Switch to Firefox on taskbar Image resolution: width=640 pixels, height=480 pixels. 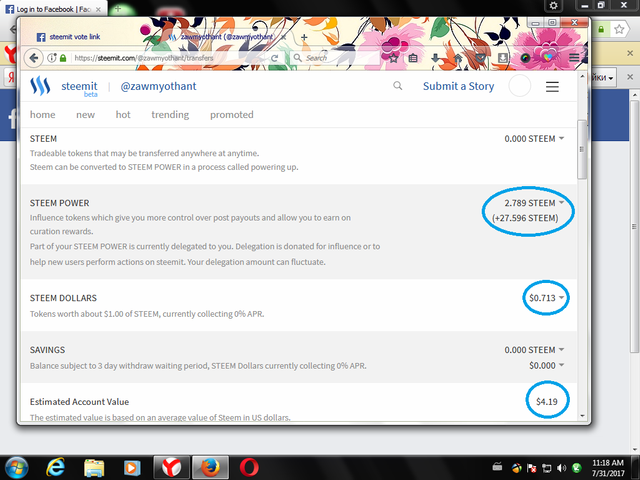[210, 468]
